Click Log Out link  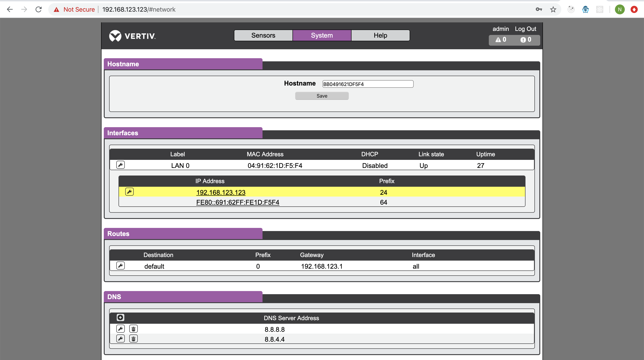pos(525,29)
